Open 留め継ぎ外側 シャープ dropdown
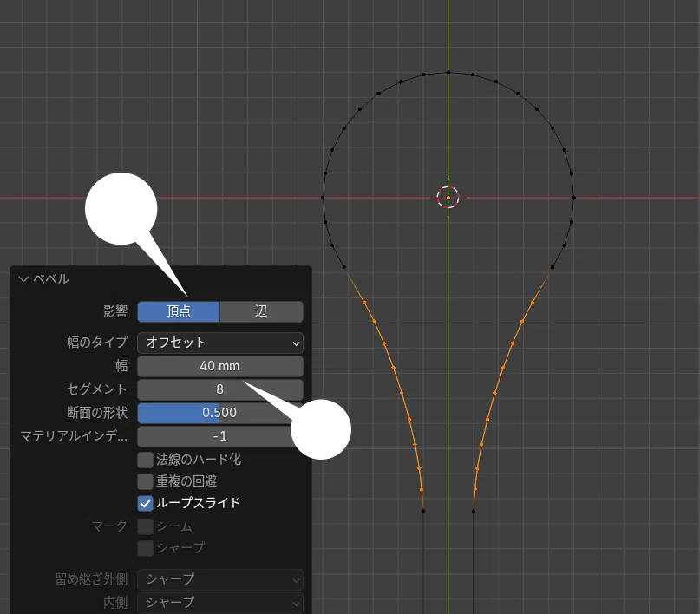Viewport: 700px width, 614px height. click(x=220, y=579)
